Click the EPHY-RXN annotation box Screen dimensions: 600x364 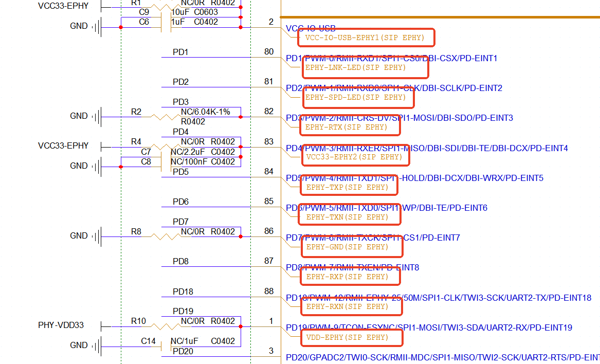(x=349, y=306)
